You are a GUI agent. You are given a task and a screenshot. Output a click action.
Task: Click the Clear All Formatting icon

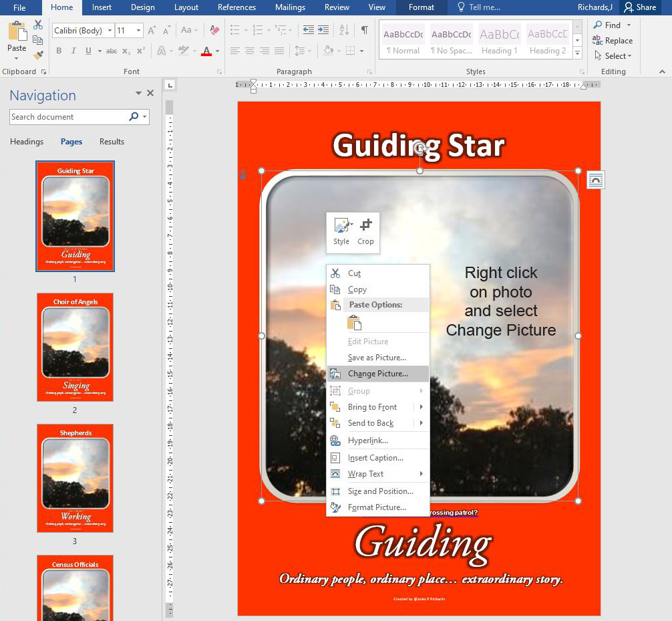point(214,30)
